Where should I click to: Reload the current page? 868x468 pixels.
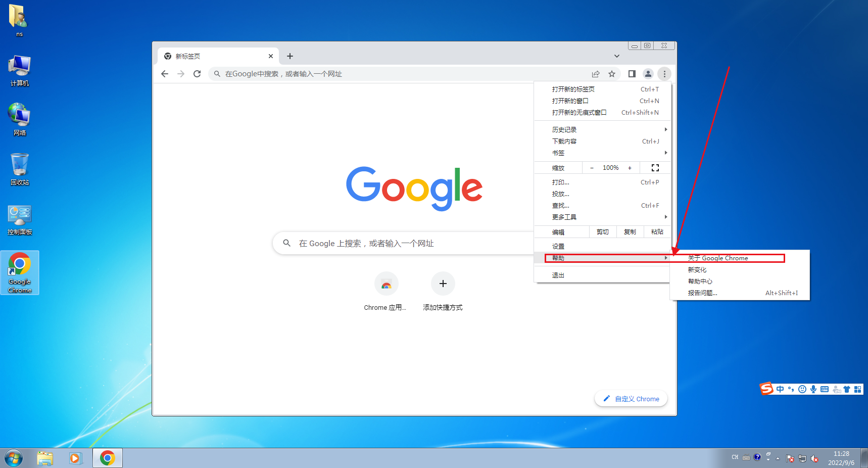pyautogui.click(x=197, y=74)
